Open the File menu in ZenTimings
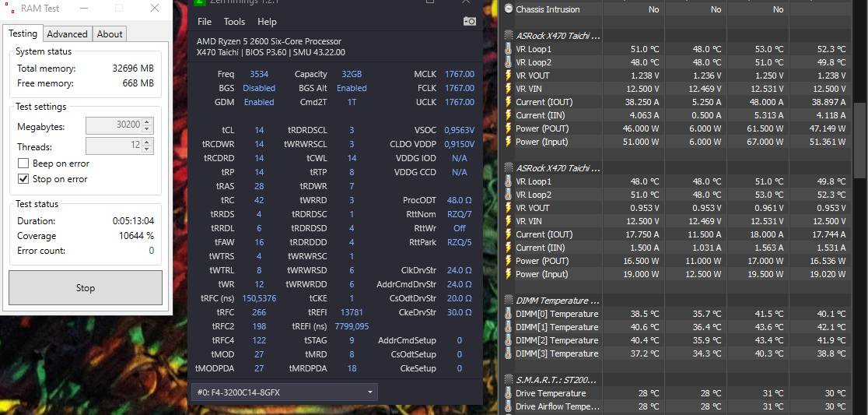 205,22
